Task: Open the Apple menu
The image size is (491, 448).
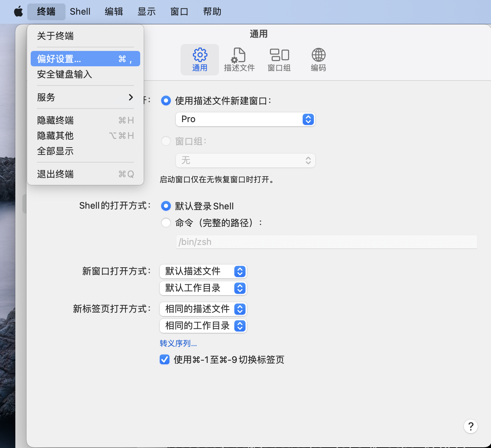Action: point(18,12)
